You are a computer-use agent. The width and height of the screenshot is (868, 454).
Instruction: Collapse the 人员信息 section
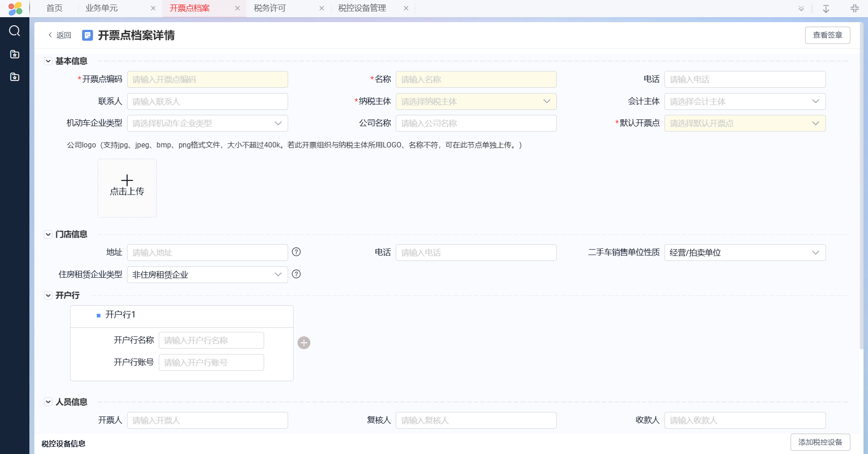[48, 402]
